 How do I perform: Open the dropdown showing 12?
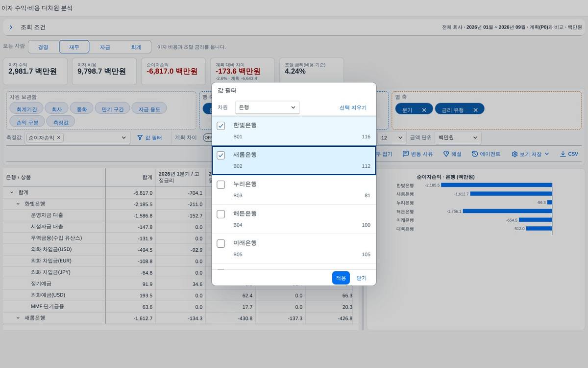[x=392, y=138]
